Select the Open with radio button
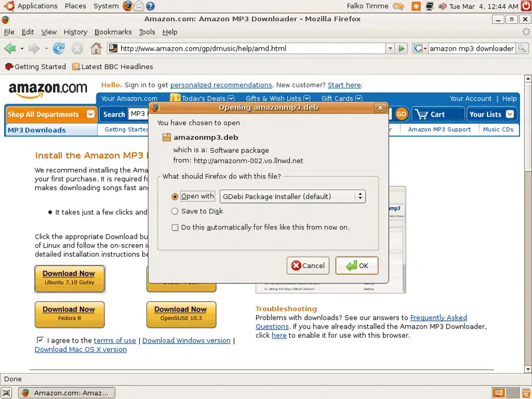The height and width of the screenshot is (399, 532). 175,196
